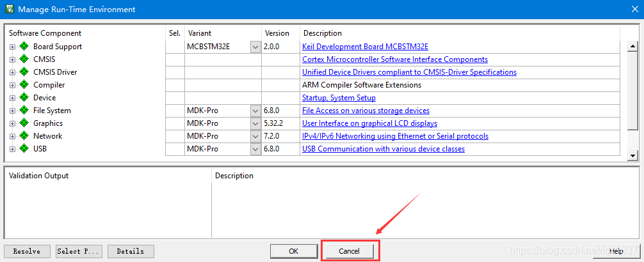Click the Software Component column header
The height and width of the screenshot is (262, 644).
[x=45, y=33]
